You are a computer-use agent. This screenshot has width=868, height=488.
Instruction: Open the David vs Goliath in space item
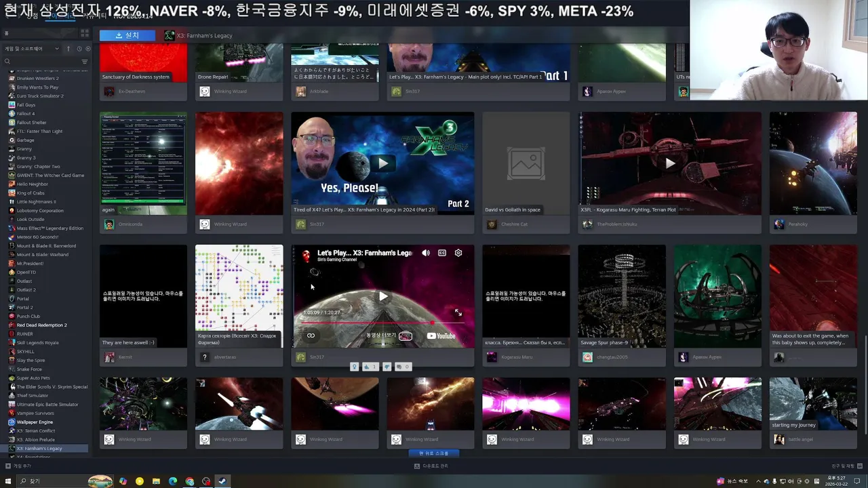(x=526, y=163)
